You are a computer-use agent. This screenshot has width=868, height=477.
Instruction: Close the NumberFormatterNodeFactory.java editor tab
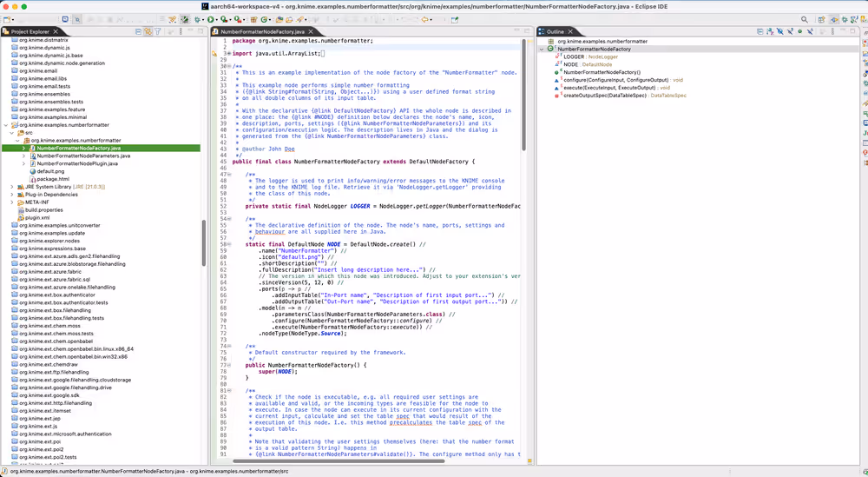pyautogui.click(x=311, y=31)
